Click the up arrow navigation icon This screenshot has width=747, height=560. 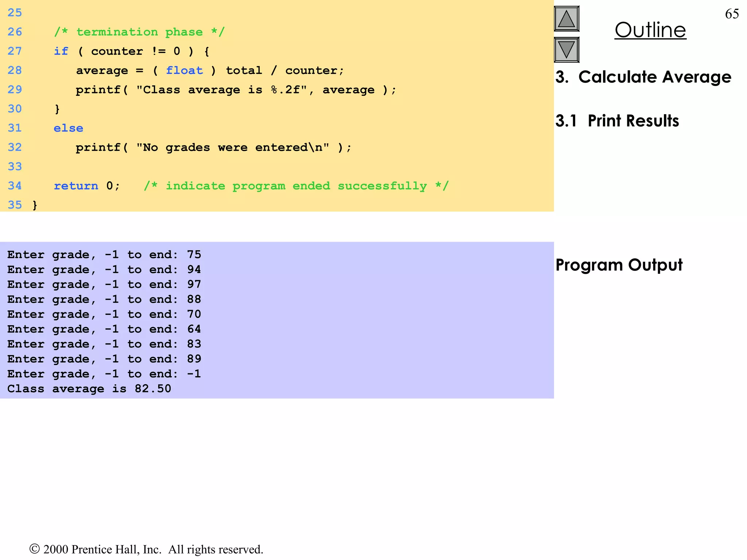pos(566,19)
